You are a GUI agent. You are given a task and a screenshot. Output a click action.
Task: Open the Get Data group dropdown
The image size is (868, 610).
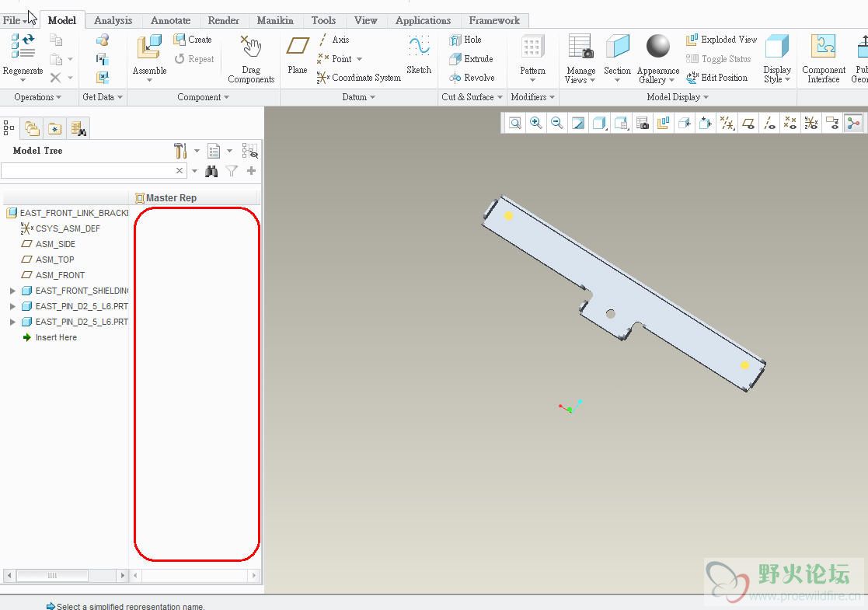[103, 97]
